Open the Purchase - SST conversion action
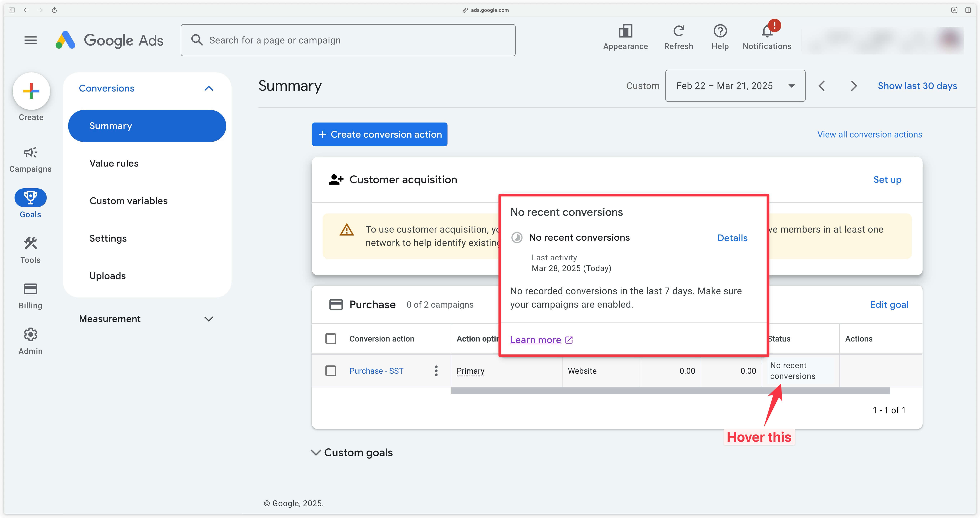Image resolution: width=980 pixels, height=518 pixels. pyautogui.click(x=376, y=371)
